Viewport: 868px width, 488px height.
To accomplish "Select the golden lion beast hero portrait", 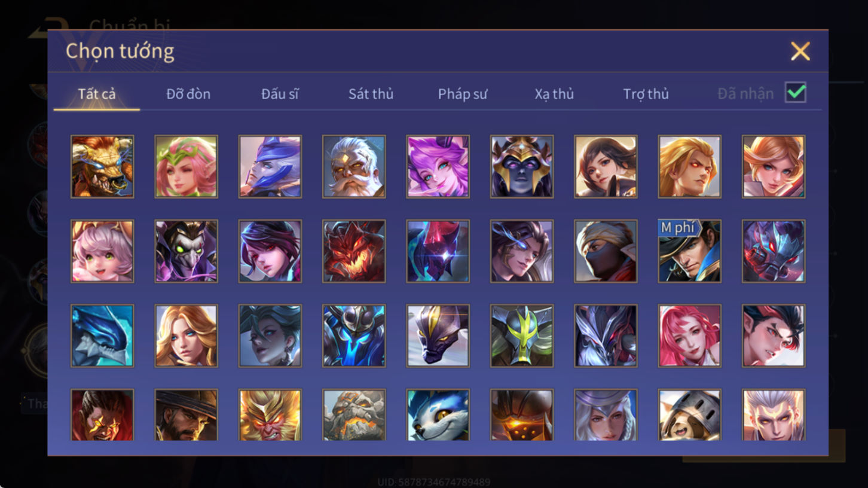I will click(102, 166).
